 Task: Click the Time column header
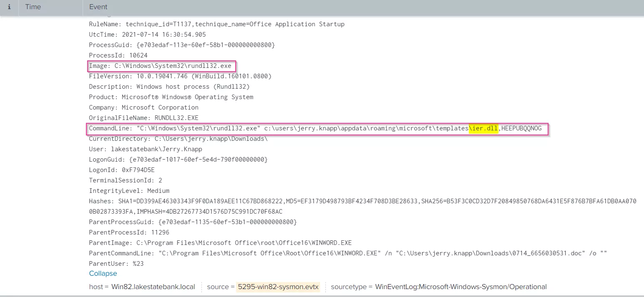(33, 7)
